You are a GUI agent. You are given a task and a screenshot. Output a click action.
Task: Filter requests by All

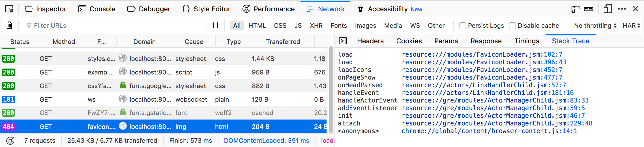[x=237, y=25]
